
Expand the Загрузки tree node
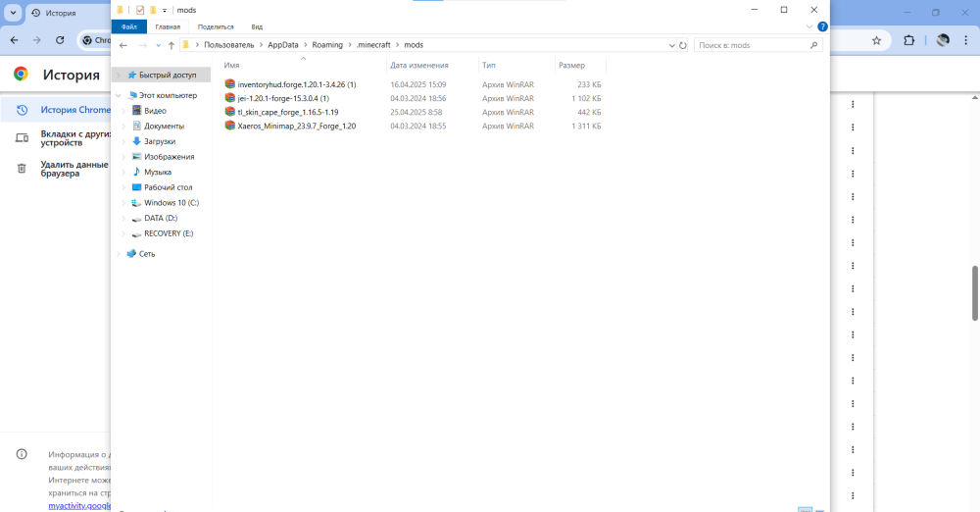pos(123,141)
